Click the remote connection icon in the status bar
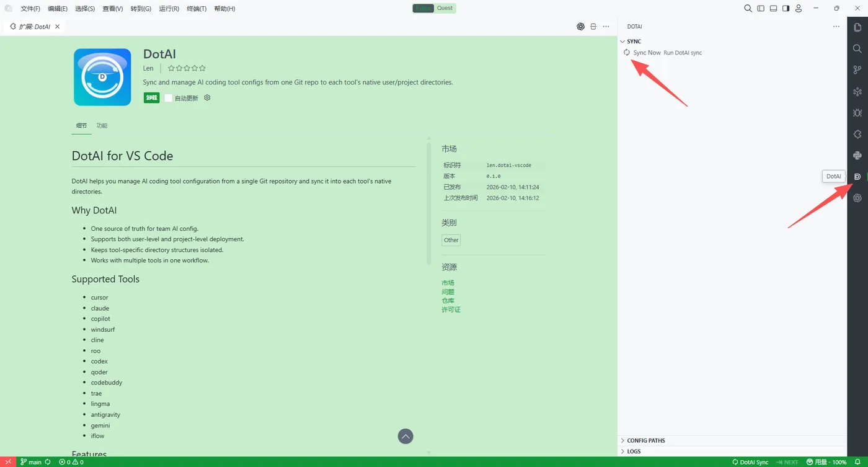This screenshot has height=467, width=868. pos(8,462)
